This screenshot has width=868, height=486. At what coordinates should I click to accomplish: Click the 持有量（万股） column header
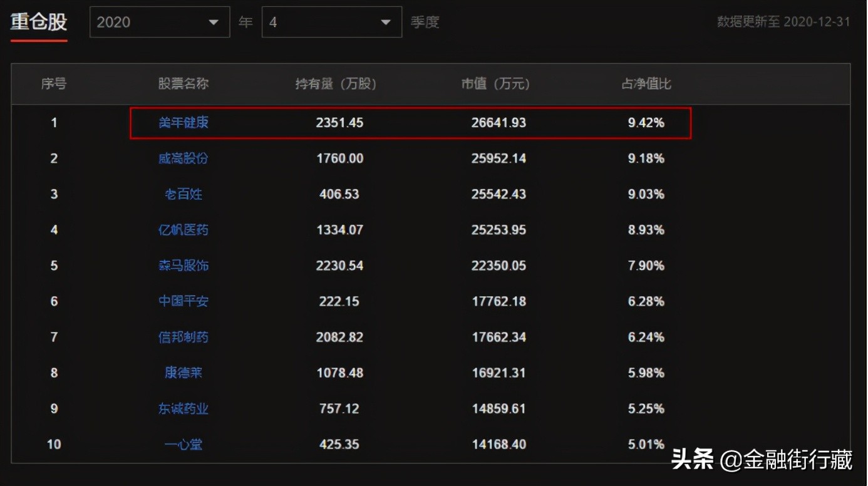(x=336, y=84)
